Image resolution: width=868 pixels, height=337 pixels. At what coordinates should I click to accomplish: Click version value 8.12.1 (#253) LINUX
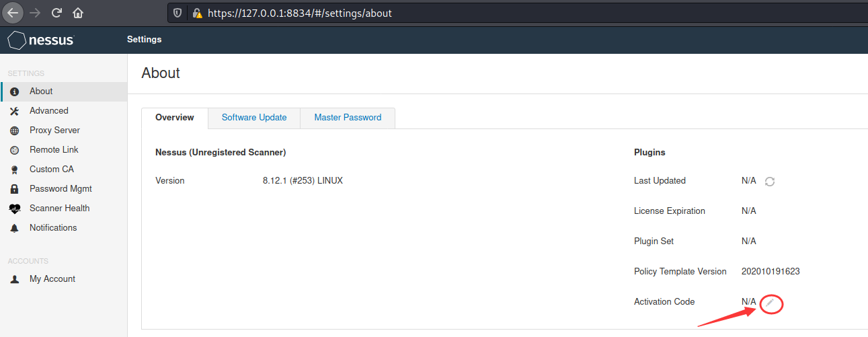tap(303, 181)
